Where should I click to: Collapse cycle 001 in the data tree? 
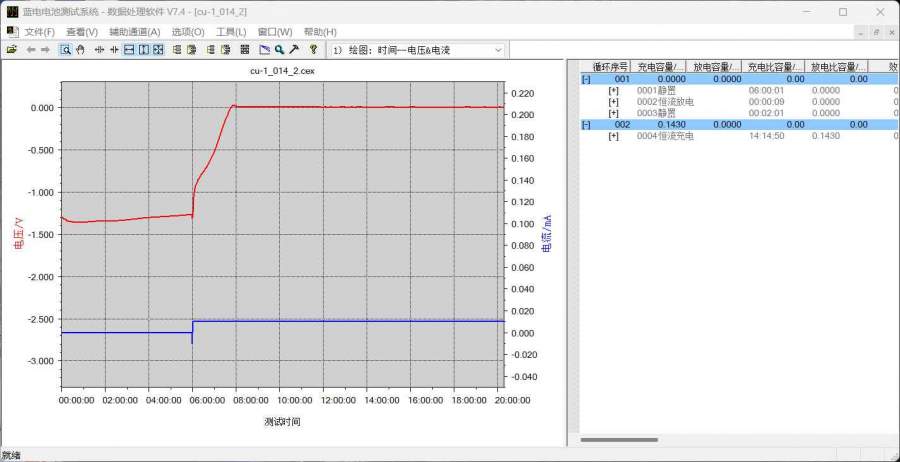point(586,78)
